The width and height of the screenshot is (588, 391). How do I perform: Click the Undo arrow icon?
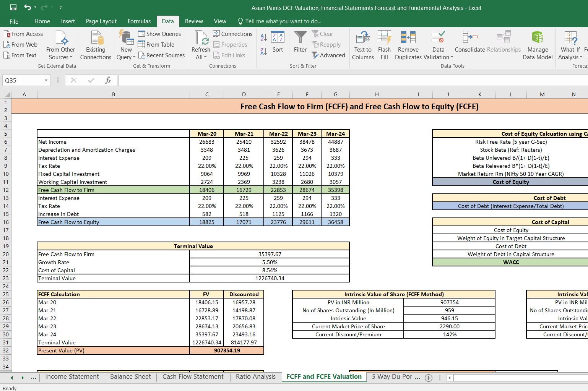(27, 7)
